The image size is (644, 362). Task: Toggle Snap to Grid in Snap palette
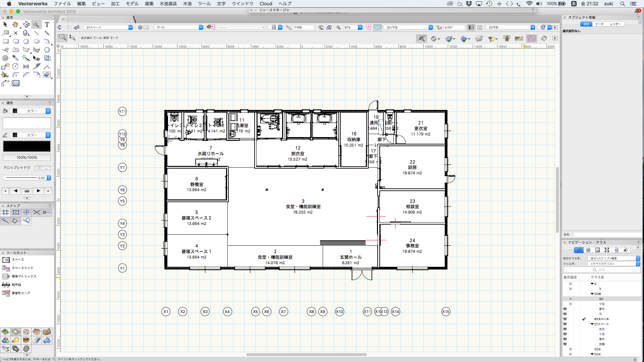tap(5, 212)
